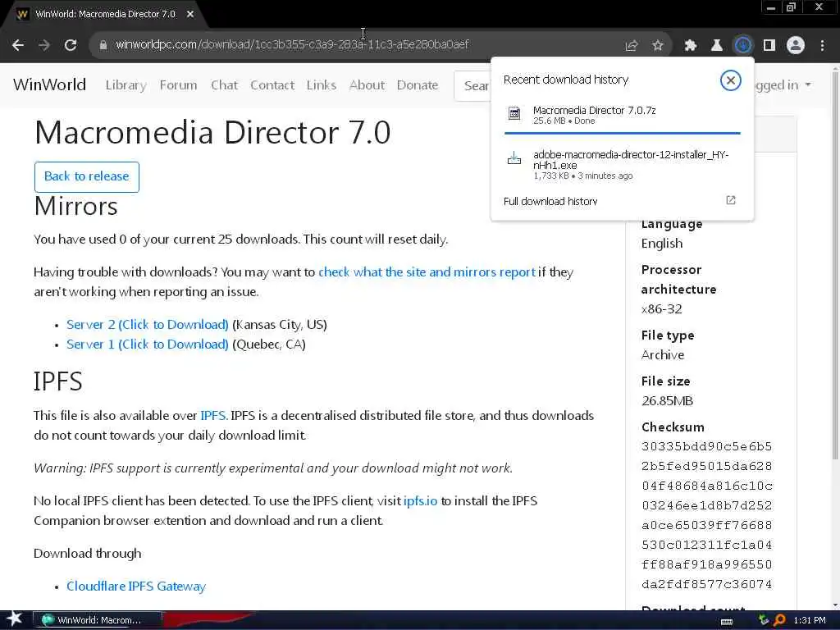This screenshot has height=630, width=840.
Task: Click the green arrows tray icon
Action: [764, 620]
